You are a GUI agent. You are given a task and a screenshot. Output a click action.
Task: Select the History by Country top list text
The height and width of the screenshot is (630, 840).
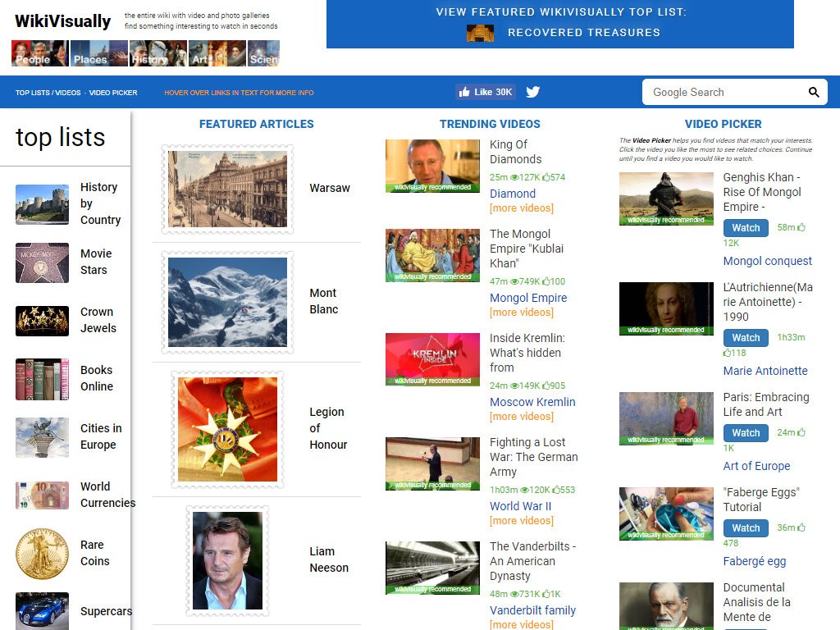[x=100, y=203]
